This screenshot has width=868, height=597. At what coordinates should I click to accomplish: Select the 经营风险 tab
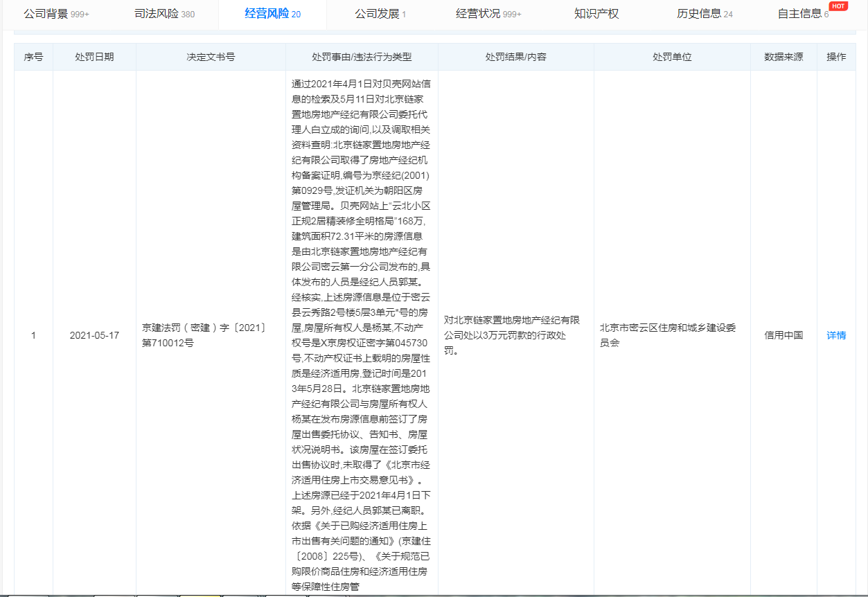(x=273, y=14)
